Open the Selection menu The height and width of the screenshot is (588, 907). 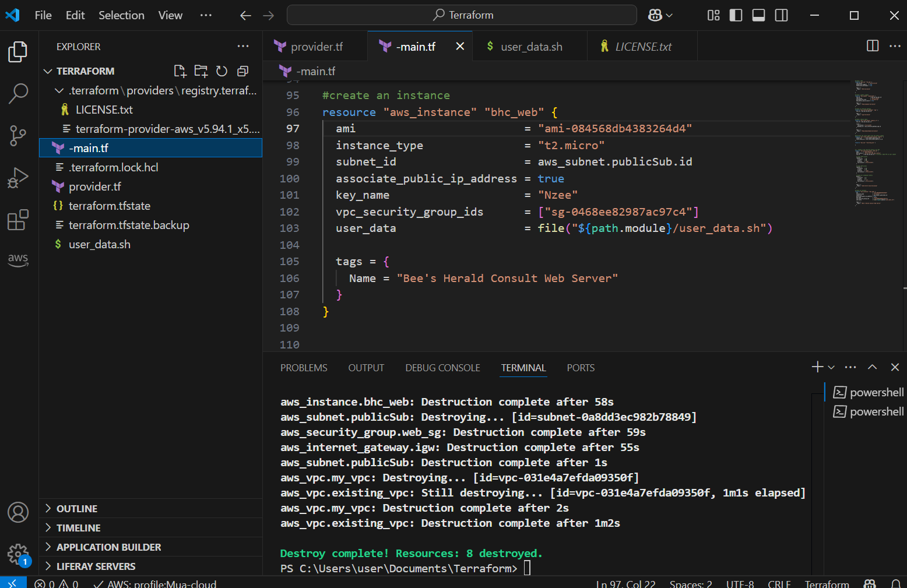tap(121, 15)
